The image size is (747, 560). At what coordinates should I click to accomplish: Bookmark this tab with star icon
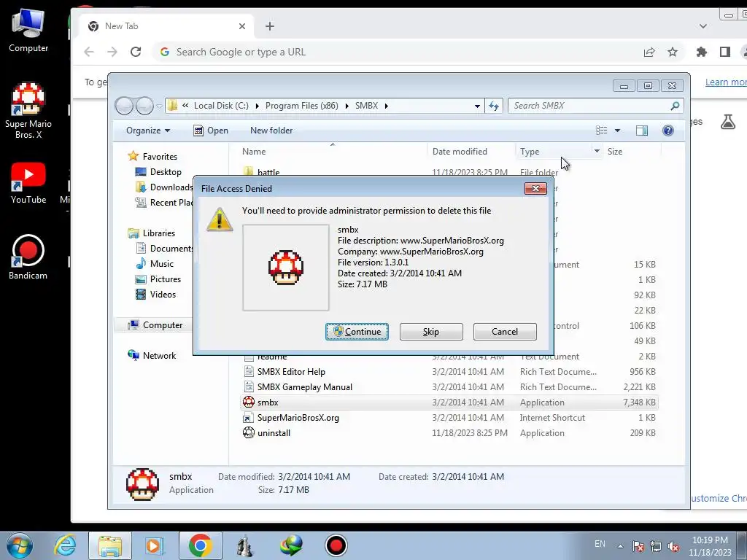click(673, 52)
